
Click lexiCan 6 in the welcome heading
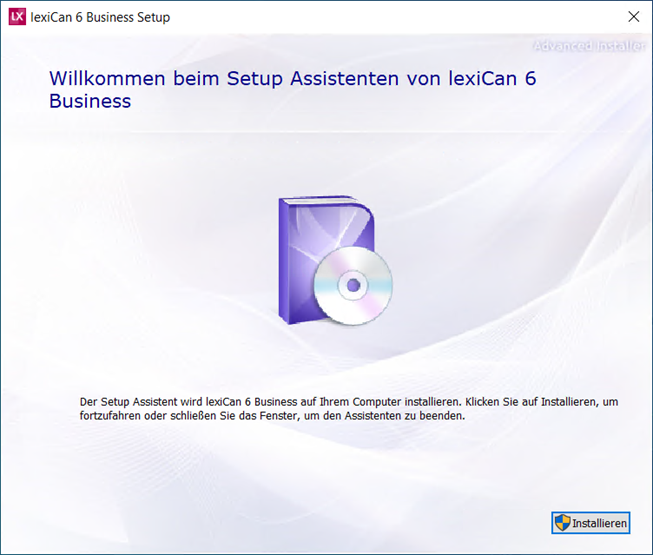[x=492, y=78]
